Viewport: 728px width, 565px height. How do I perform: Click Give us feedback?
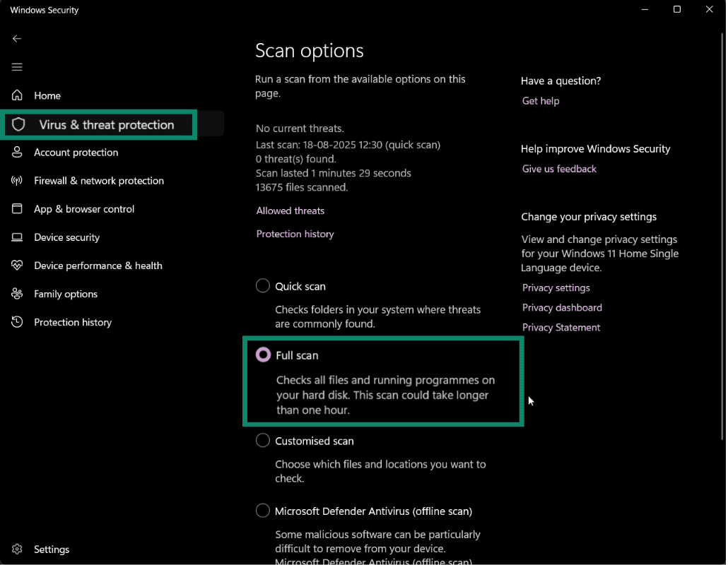coord(558,169)
